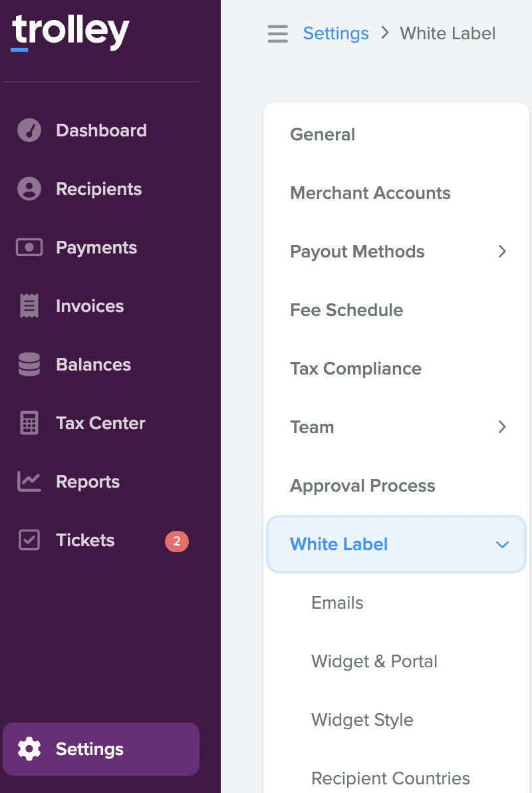The image size is (532, 793).
Task: Click the Recipients person icon
Action: click(28, 188)
